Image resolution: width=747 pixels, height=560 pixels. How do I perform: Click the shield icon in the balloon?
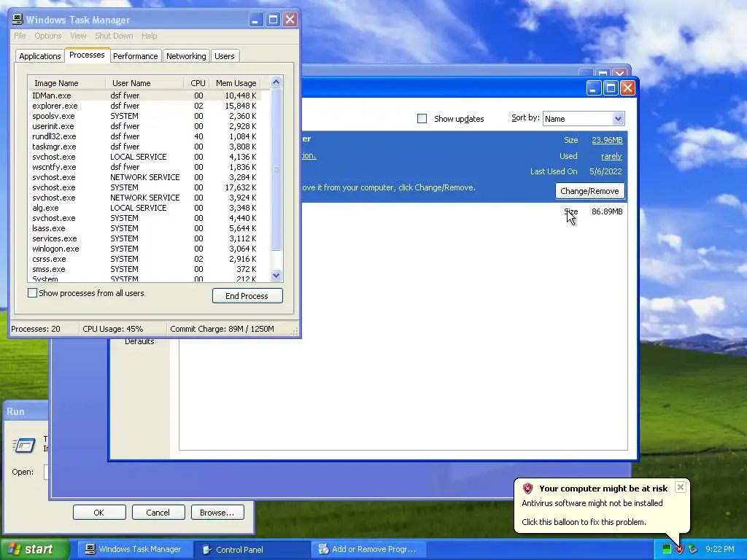point(527,488)
